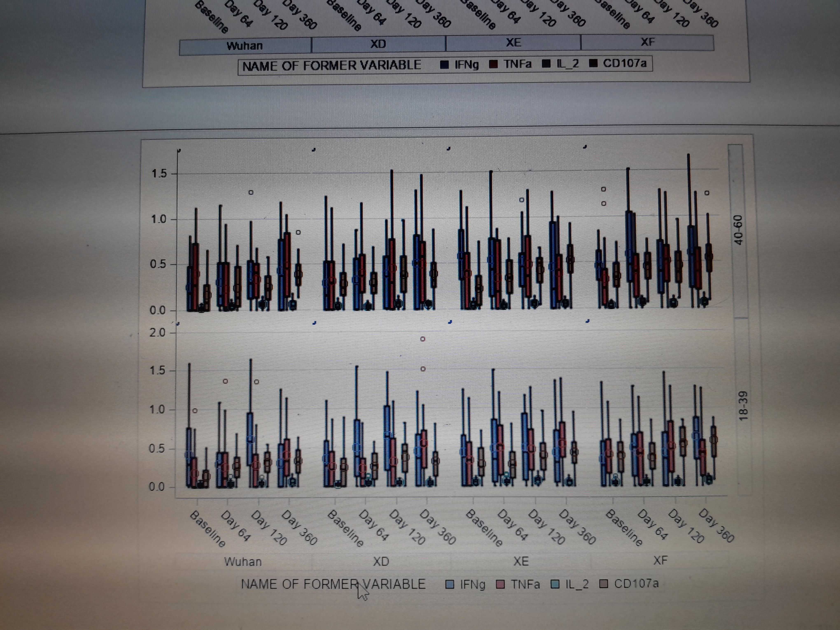Click the IFNg swatch in bottom legend
The image size is (840, 630).
tap(450, 584)
